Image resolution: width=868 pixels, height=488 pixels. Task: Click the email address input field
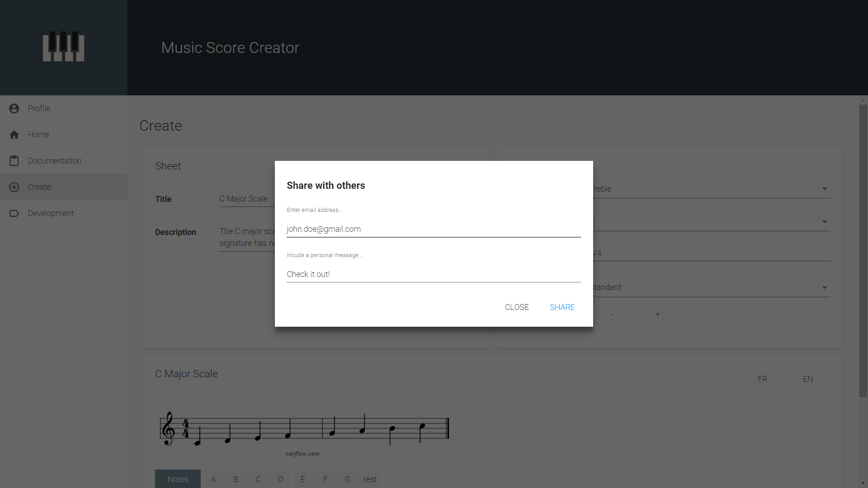[433, 229]
